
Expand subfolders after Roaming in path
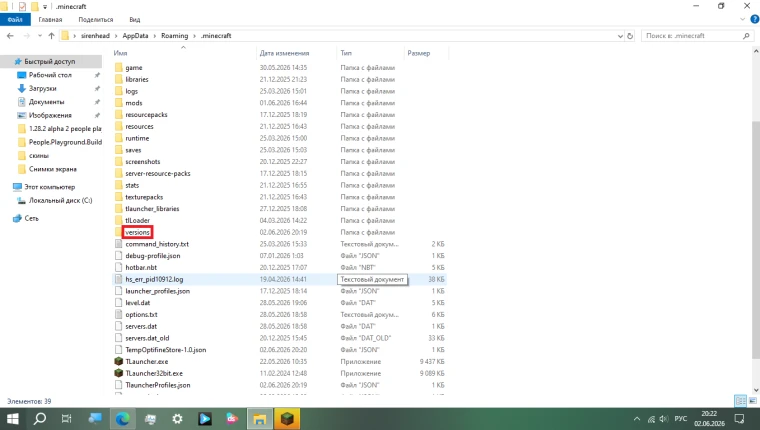[x=194, y=36]
